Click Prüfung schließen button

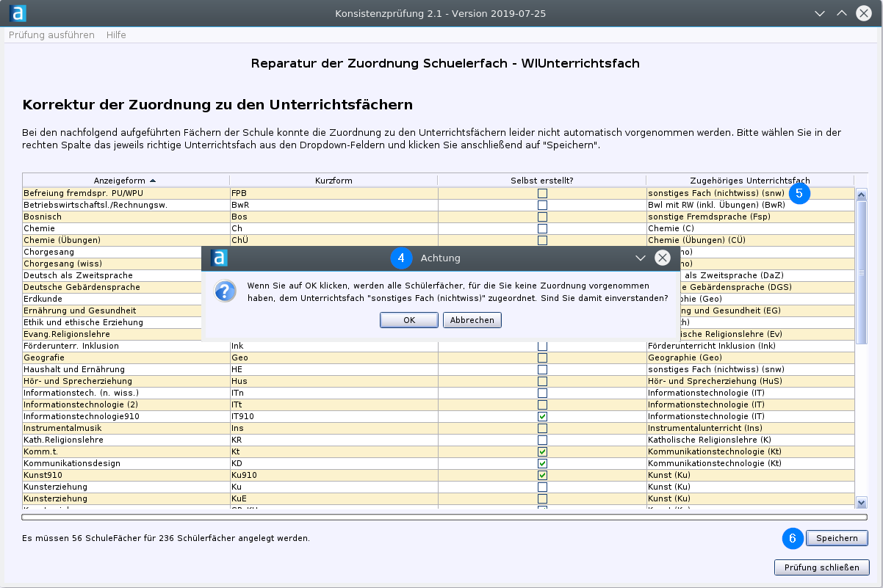tap(821, 567)
